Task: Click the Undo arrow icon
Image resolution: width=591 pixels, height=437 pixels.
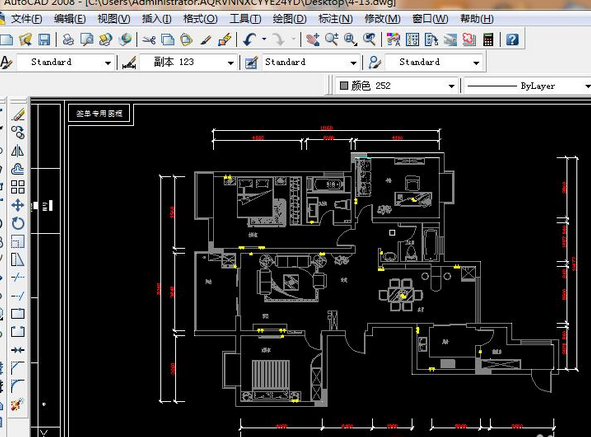Action: (249, 39)
